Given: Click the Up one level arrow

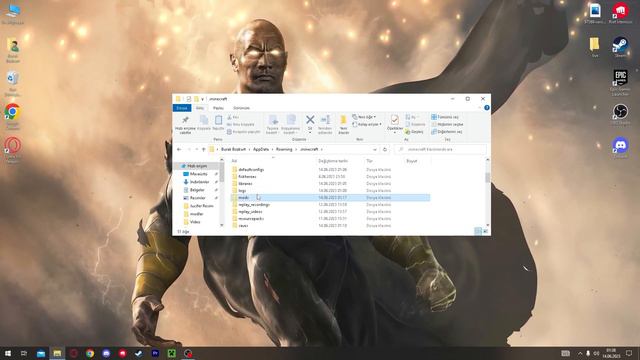Looking at the screenshot, I should [x=204, y=150].
